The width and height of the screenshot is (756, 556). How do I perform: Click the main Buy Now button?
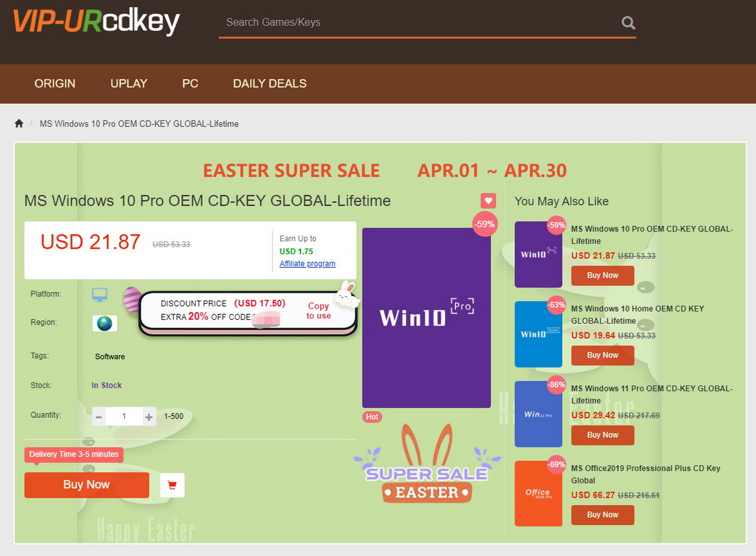[87, 485]
